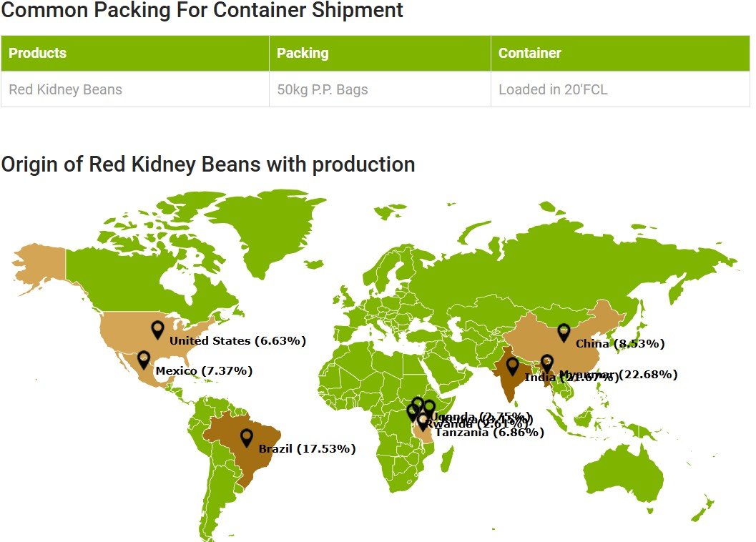
Task: Select the Myanmar map marker
Action: [x=546, y=364]
